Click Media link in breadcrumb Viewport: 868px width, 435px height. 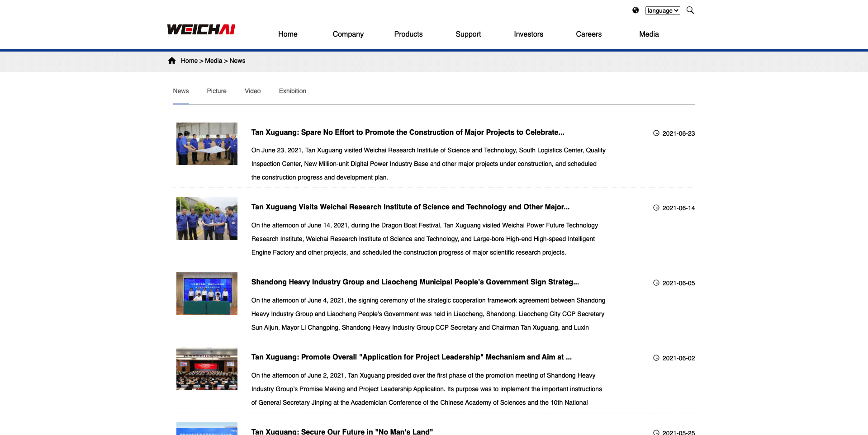[x=213, y=61]
